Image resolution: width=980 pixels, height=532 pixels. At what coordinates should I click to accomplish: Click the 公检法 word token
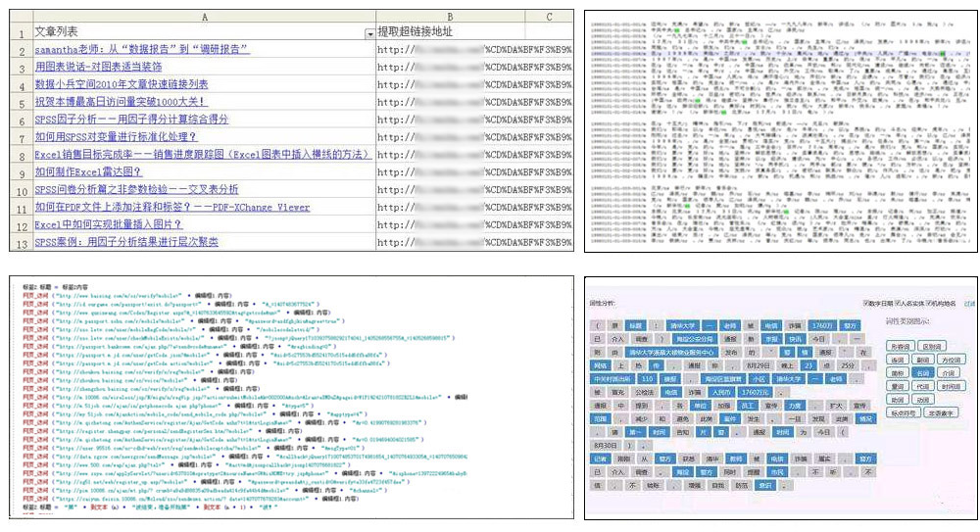[645, 392]
